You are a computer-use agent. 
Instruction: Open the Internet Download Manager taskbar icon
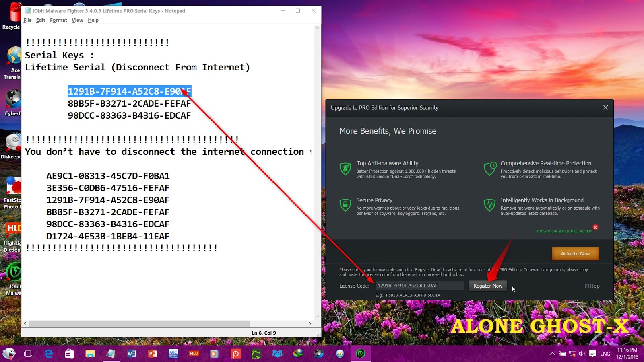coord(298,354)
